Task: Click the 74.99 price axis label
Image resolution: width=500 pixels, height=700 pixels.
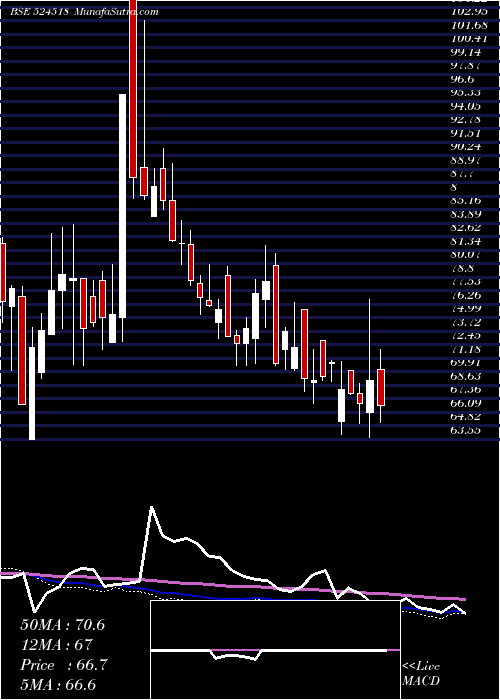Action: (465, 308)
